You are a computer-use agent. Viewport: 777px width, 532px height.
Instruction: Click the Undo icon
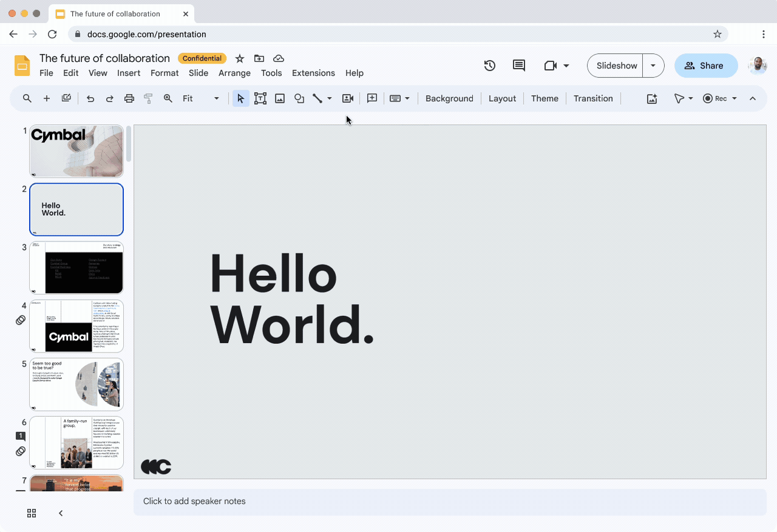[x=90, y=98]
